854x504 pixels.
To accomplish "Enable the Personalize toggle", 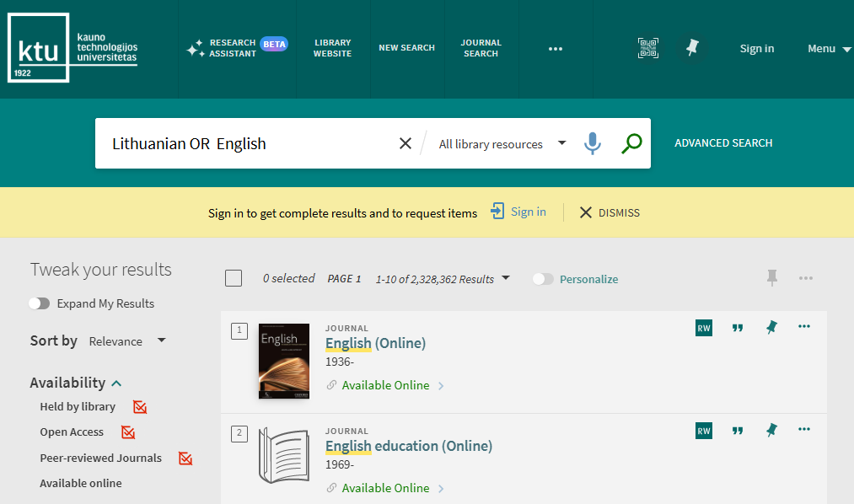I will (x=544, y=279).
